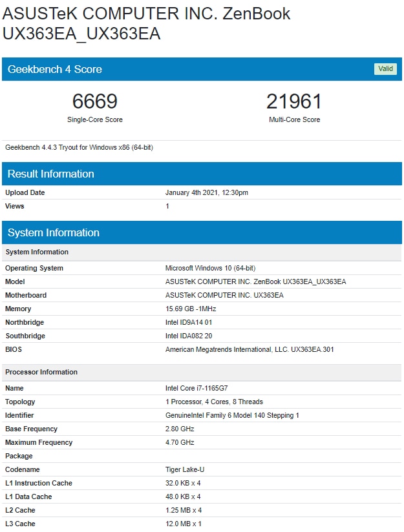Click Geekbench 4.4.3 Tryout version text
Image resolution: width=404 pixels, height=532 pixels.
pyautogui.click(x=79, y=147)
